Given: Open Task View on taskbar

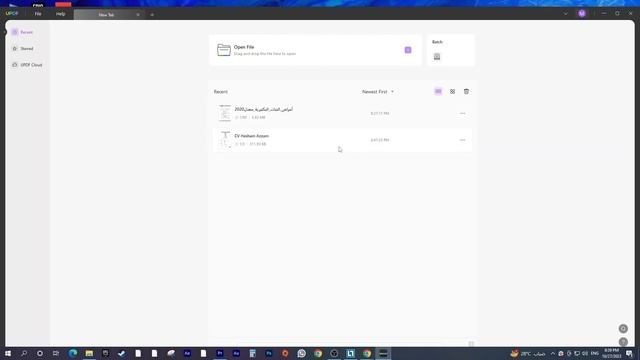Looking at the screenshot, I should point(56,353).
